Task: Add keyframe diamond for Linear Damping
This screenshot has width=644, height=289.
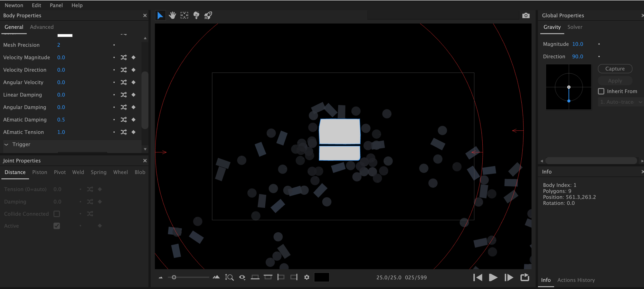Action: tap(134, 95)
